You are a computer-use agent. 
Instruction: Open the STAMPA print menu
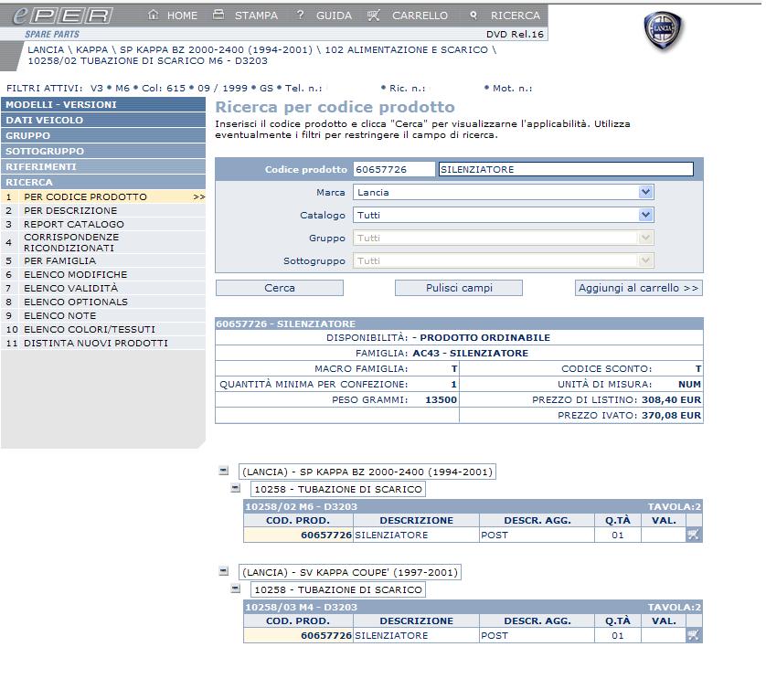[256, 16]
